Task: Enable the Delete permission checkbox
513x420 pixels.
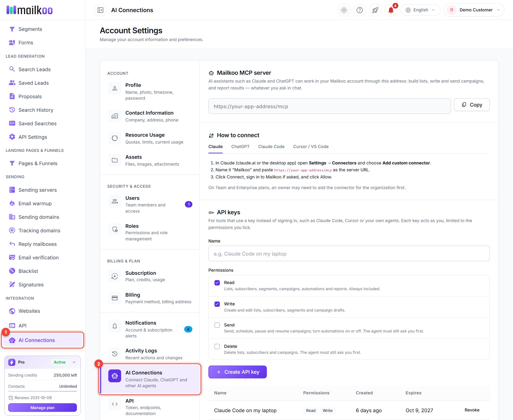Action: click(217, 346)
